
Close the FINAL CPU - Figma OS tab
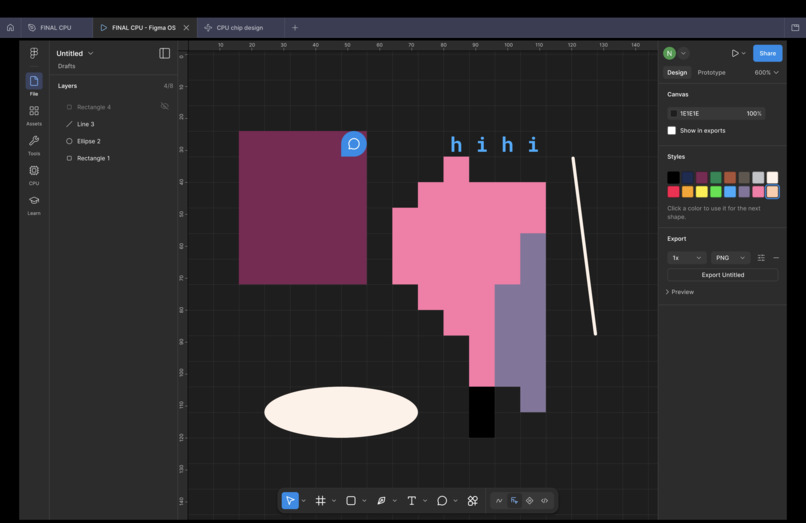[187, 28]
